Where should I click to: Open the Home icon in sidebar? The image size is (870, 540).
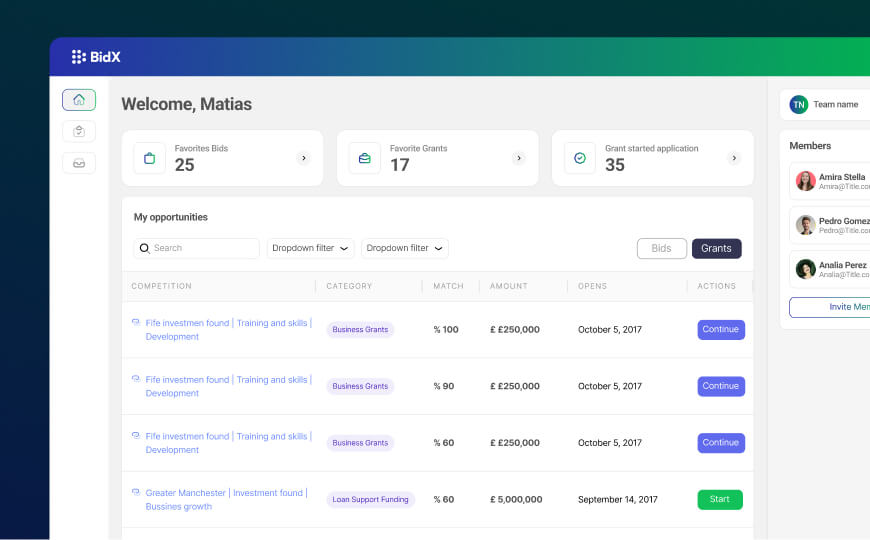(x=79, y=100)
